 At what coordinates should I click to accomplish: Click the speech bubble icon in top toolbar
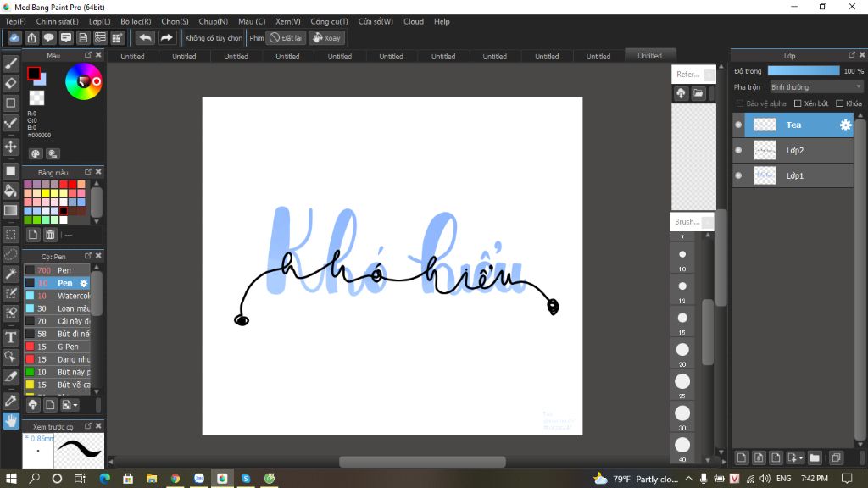point(48,37)
